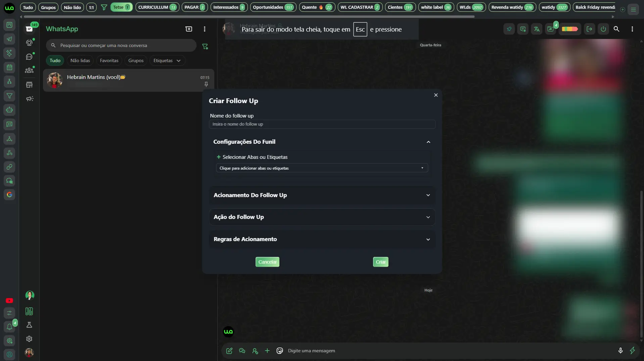
Task: Switch to the PAGAR tab
Action: 194,7
